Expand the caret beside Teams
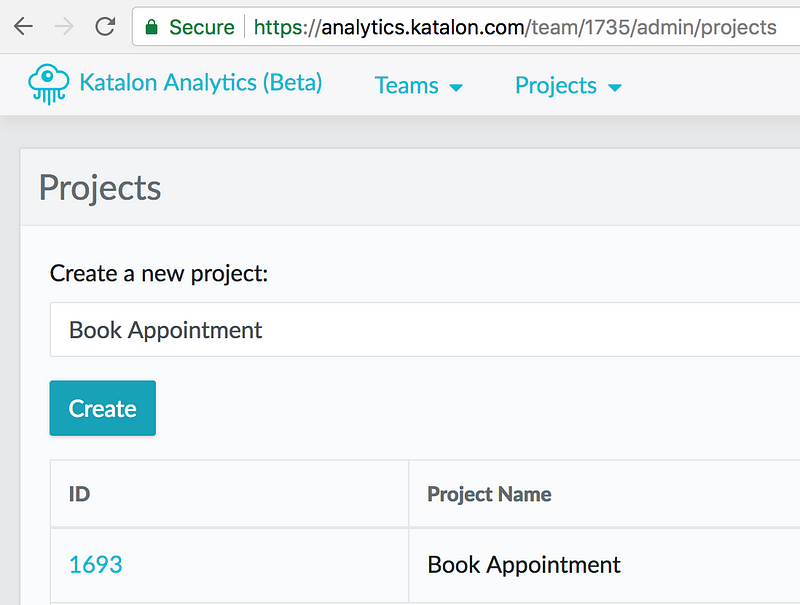800x605 pixels. pyautogui.click(x=457, y=88)
